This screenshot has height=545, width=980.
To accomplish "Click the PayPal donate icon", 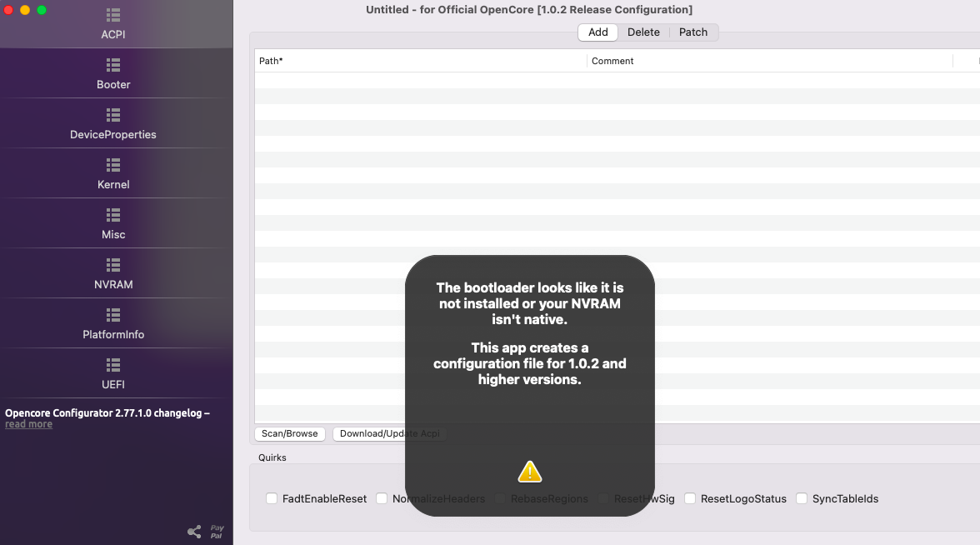I will coord(217,532).
